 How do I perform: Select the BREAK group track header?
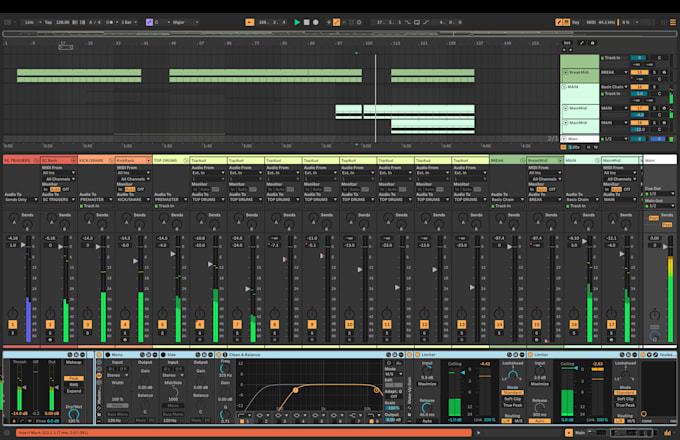pyautogui.click(x=507, y=160)
